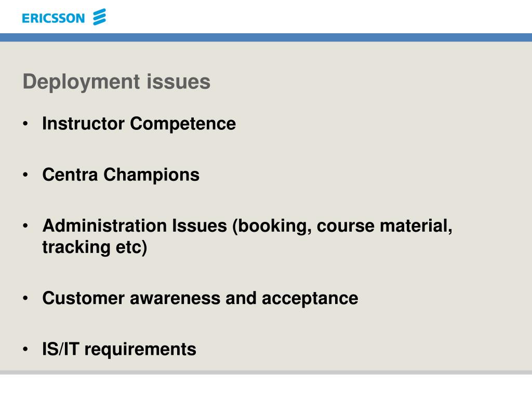The width and height of the screenshot is (532, 399).
Task: Click the bullet dot before Customer awareness
Action: tap(25, 298)
